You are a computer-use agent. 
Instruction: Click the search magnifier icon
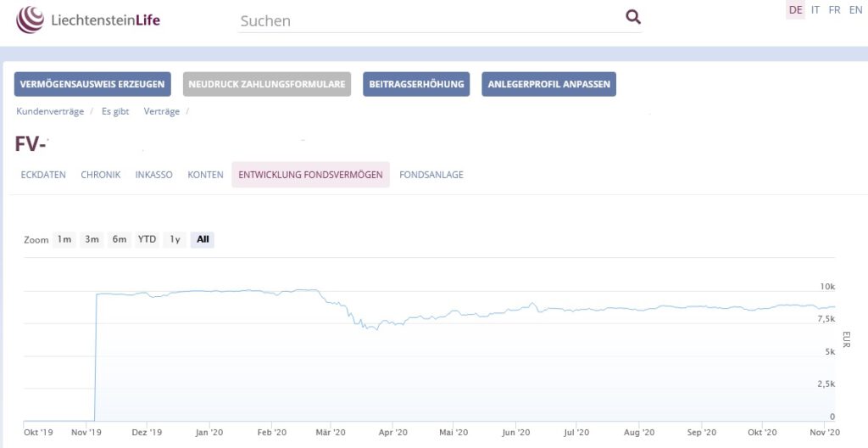[x=632, y=17]
